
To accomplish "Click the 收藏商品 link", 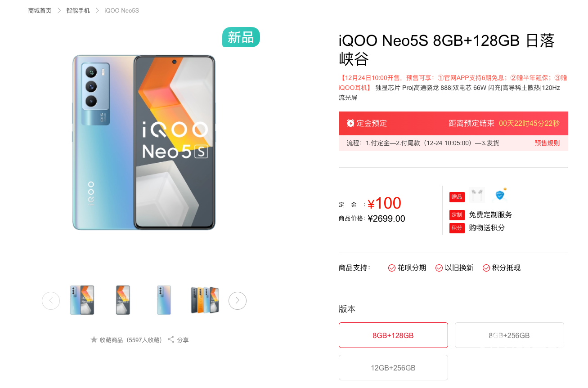I will click(x=111, y=340).
